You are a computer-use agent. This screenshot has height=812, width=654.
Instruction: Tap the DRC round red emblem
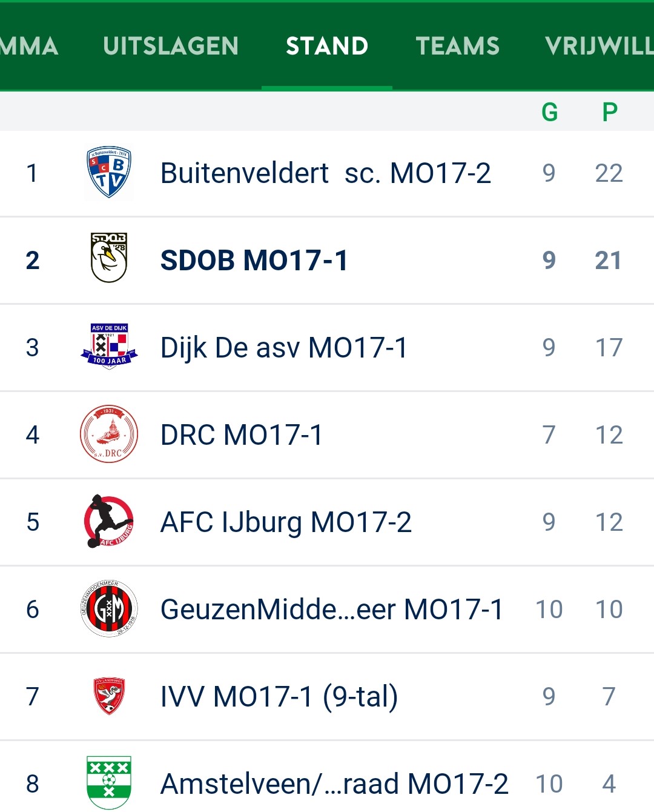(109, 434)
